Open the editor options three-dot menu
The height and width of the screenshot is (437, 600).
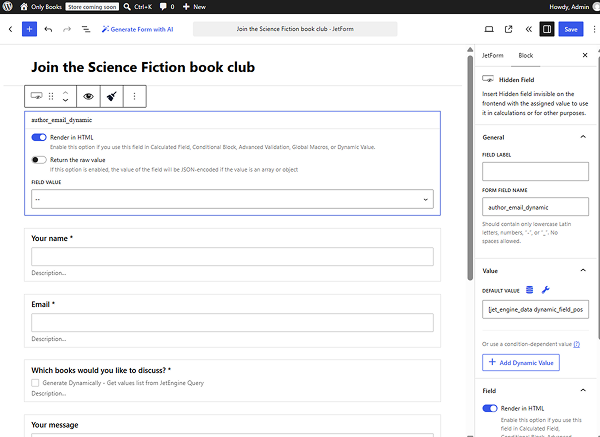point(594,29)
